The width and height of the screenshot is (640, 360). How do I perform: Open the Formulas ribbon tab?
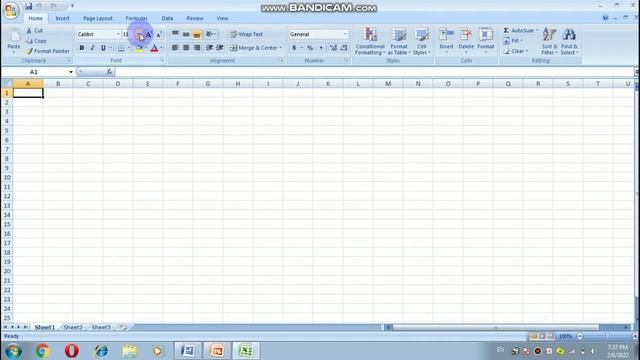tap(136, 18)
